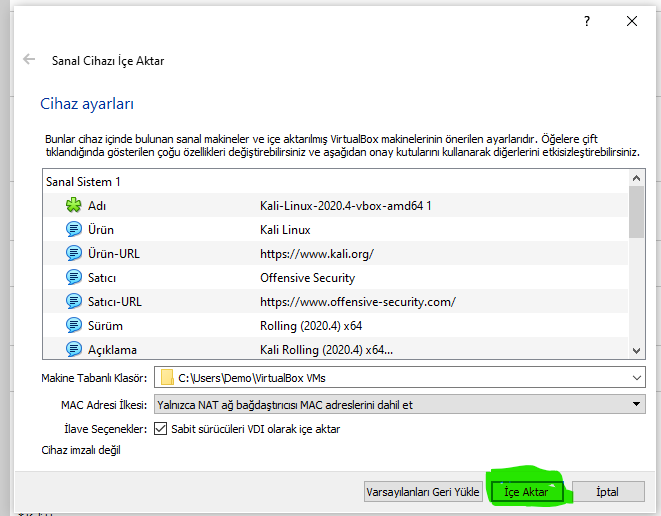Screen dimensions: 661x516
Task: Click the Satıcı label in the list
Action: click(102, 278)
